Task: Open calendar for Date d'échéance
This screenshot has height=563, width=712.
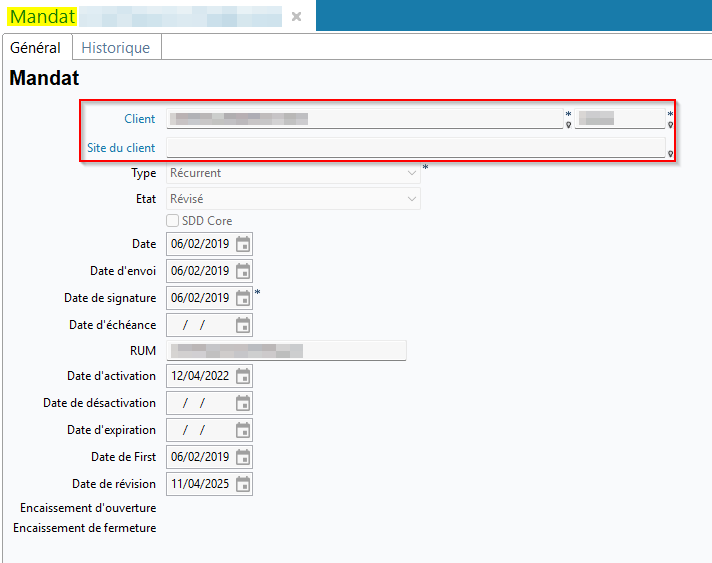Action: click(x=243, y=325)
